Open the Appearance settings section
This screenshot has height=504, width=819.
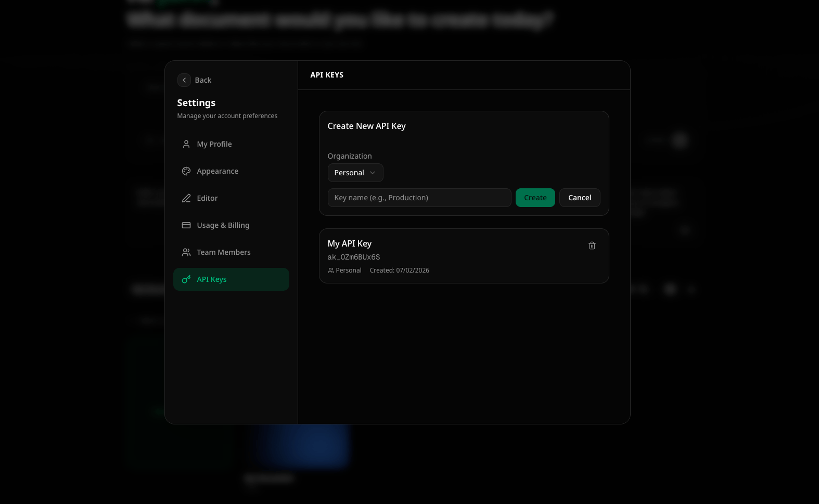coord(231,171)
